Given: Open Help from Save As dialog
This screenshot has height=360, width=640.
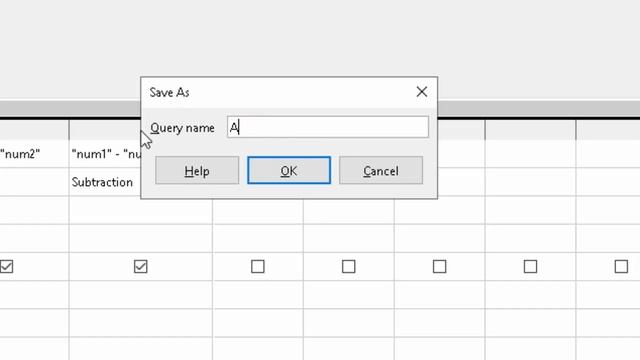Looking at the screenshot, I should 197,170.
